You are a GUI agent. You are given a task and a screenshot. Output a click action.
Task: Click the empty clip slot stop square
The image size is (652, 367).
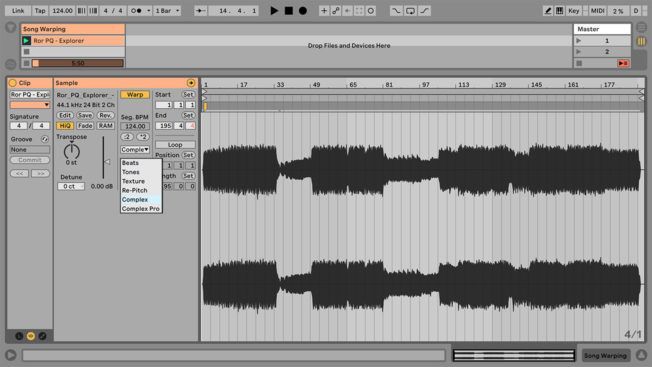coord(27,52)
